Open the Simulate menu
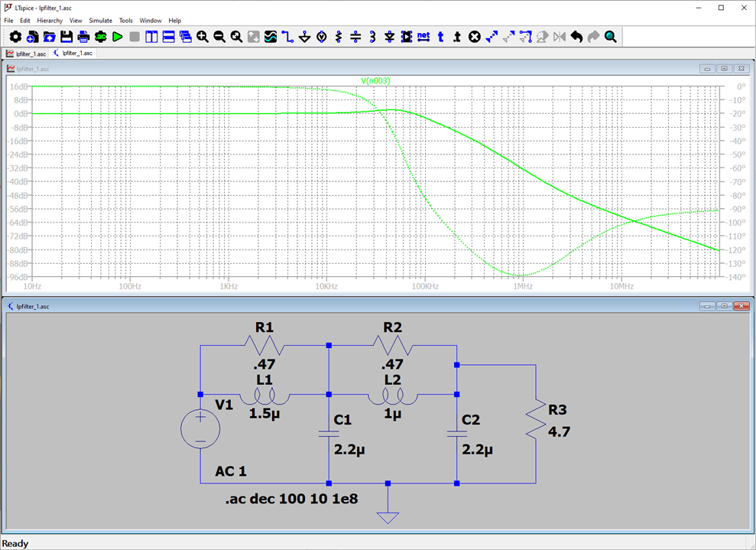756x550 pixels. click(100, 21)
